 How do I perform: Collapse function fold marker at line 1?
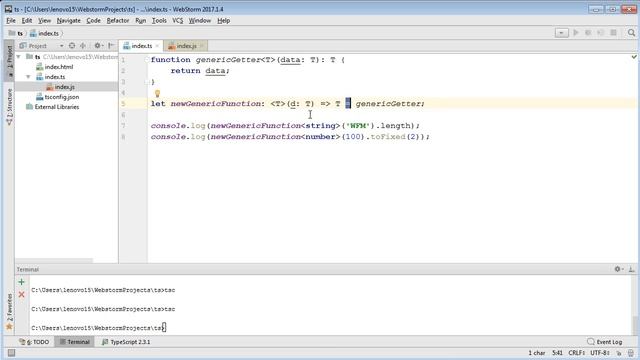(147, 60)
